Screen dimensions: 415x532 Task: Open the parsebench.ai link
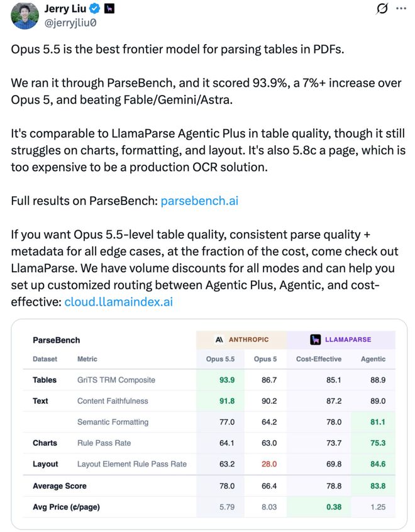[199, 201]
